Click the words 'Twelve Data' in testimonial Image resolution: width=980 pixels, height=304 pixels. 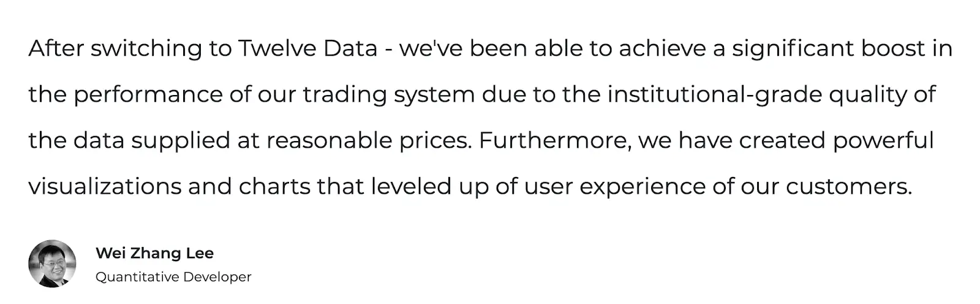(307, 48)
